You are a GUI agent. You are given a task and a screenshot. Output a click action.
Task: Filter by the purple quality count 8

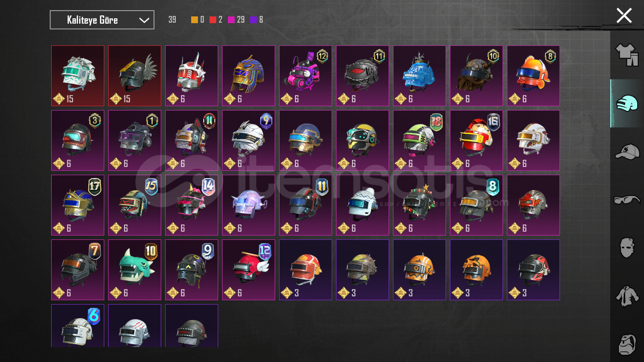click(257, 20)
